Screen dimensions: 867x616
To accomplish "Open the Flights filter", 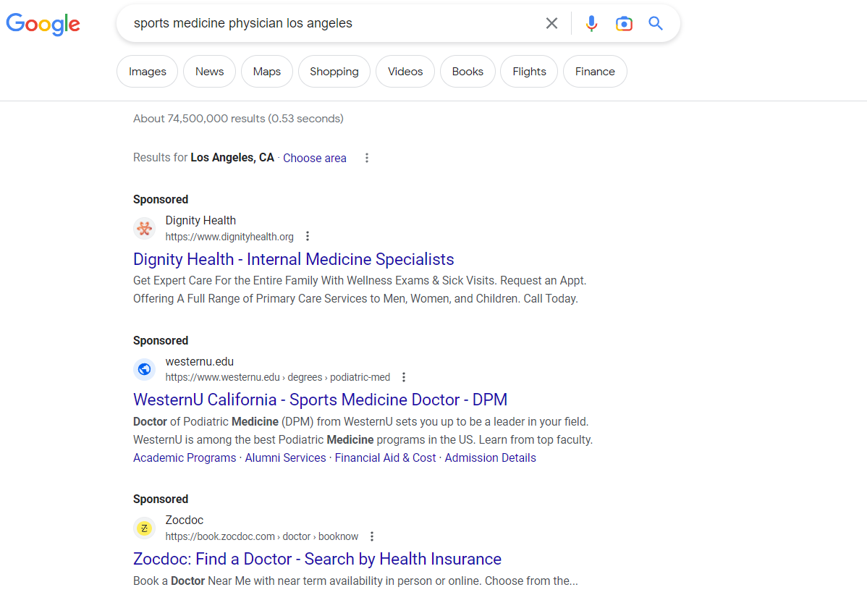I will click(529, 72).
